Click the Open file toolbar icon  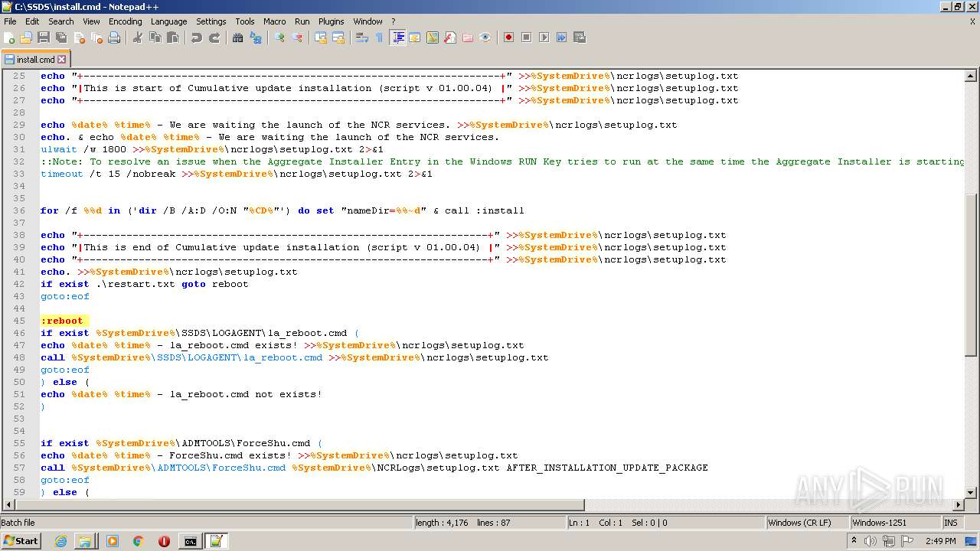(26, 37)
